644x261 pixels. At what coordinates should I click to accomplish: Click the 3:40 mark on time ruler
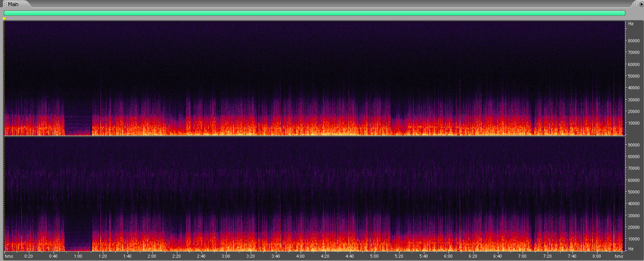coord(275,256)
